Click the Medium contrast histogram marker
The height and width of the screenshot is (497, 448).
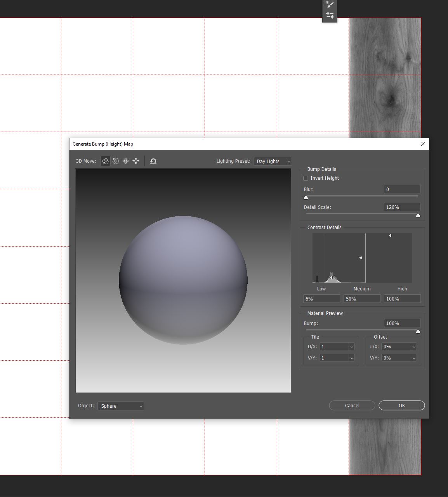(361, 257)
